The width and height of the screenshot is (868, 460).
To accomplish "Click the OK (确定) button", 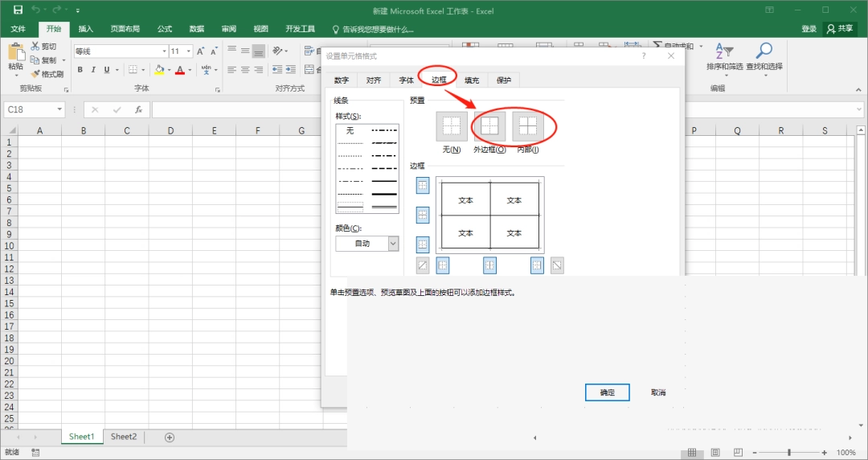I will pos(608,392).
